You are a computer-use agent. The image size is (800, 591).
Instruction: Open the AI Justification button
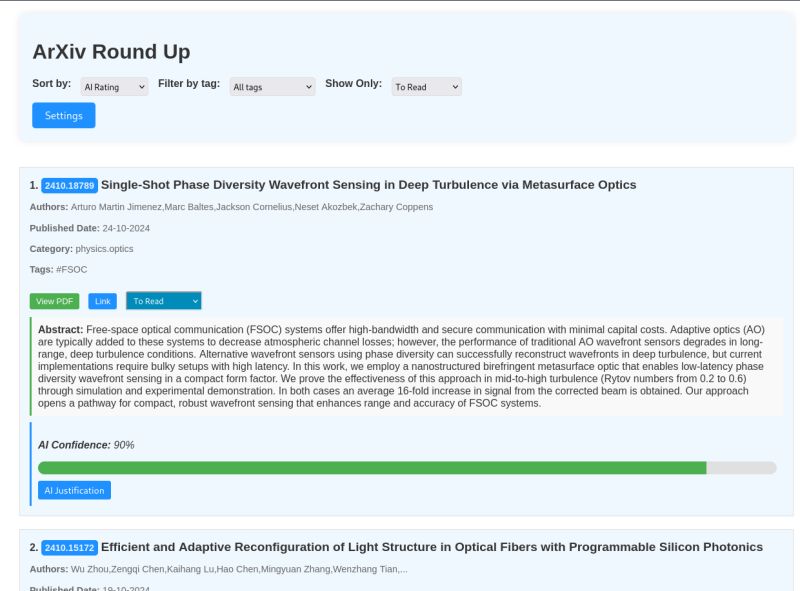click(x=74, y=490)
